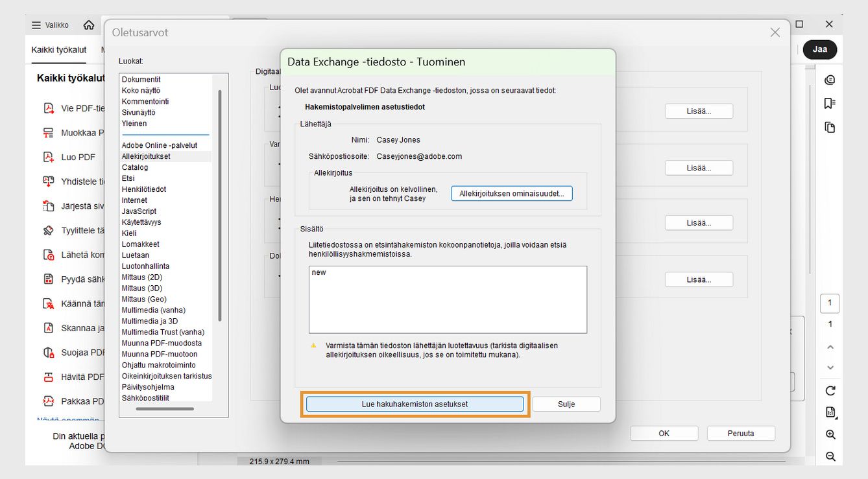The width and height of the screenshot is (868, 479).
Task: Click the current page number box
Action: 830,303
